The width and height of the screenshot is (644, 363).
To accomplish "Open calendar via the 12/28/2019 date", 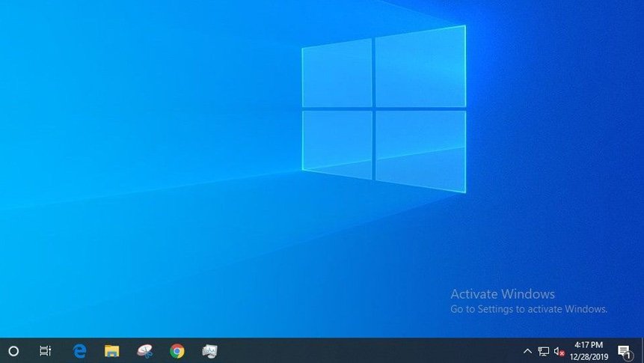I will (588, 356).
